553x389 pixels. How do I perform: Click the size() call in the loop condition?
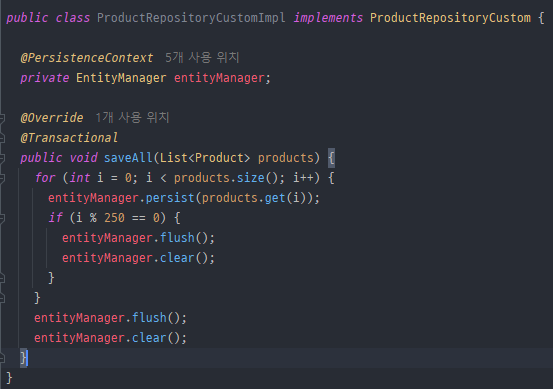pos(257,178)
